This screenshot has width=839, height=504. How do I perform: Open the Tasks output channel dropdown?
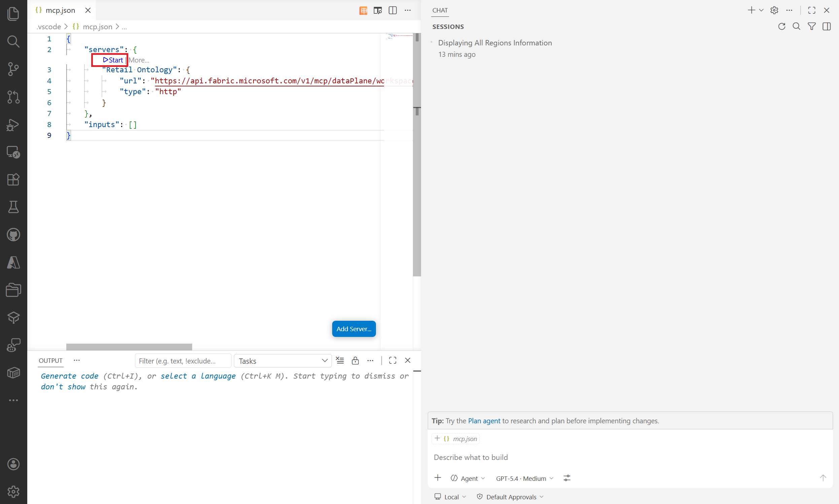[282, 361]
